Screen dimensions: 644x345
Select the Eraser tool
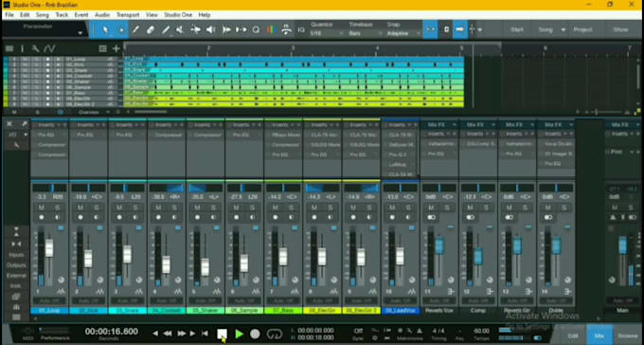[x=151, y=29]
